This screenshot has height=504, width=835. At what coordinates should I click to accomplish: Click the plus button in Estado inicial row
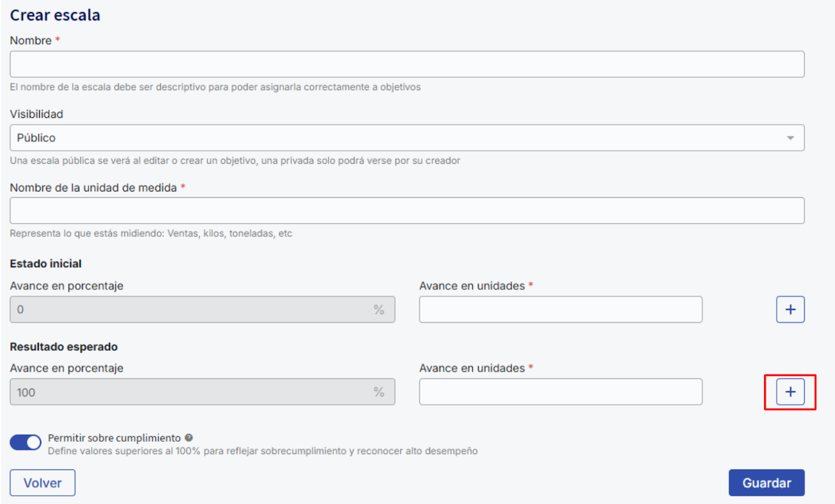point(790,309)
